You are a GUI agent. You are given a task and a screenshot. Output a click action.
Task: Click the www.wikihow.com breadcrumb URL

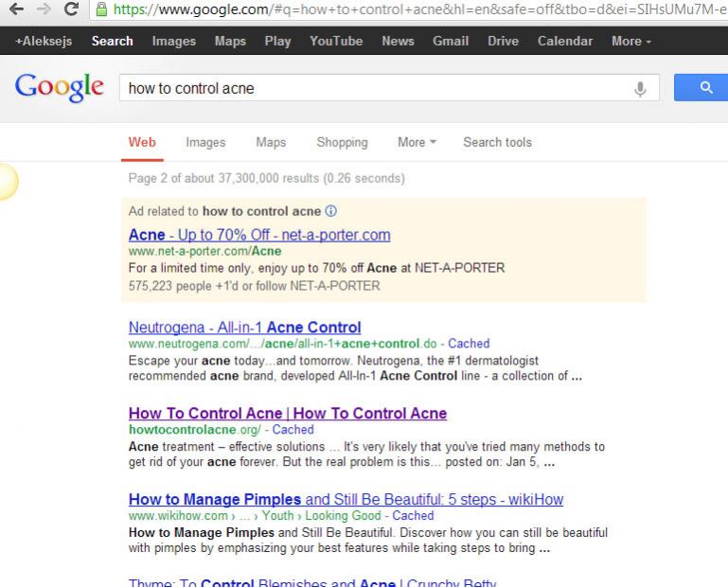(x=255, y=515)
